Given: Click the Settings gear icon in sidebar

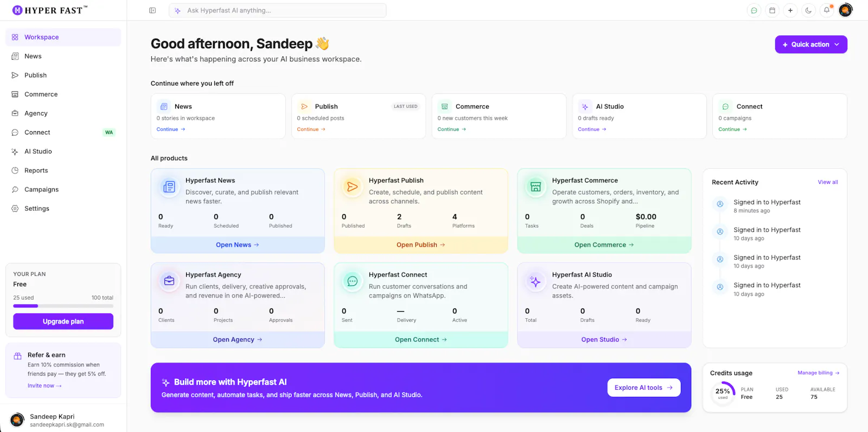Looking at the screenshot, I should coord(15,209).
